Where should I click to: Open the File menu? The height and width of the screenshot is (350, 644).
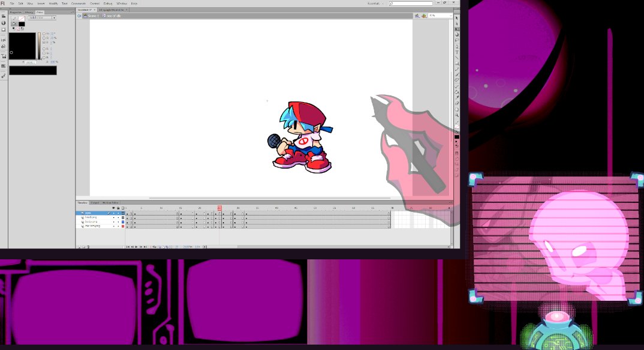point(12,3)
